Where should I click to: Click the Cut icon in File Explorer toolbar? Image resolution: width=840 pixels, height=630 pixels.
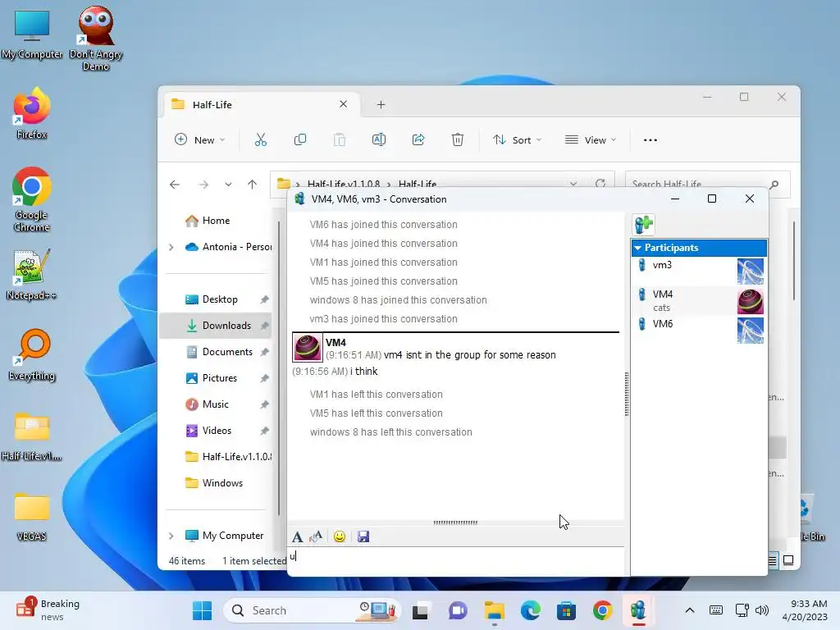(260, 139)
